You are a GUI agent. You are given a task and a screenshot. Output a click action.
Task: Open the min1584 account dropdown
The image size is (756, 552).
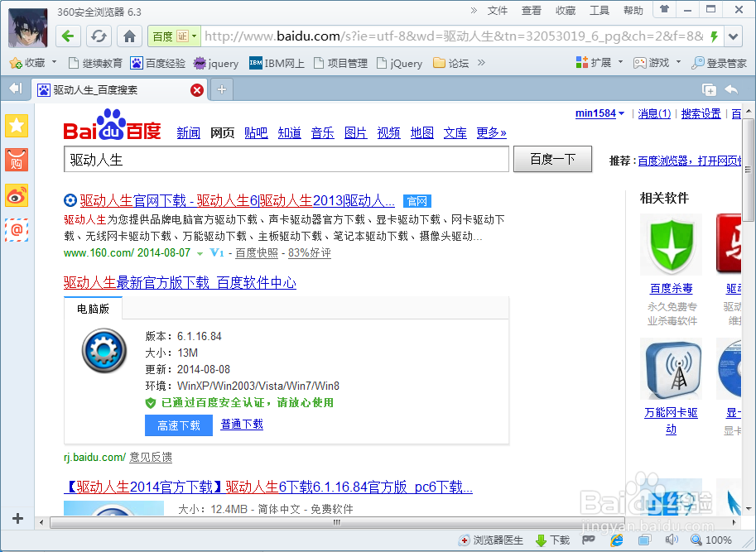600,113
